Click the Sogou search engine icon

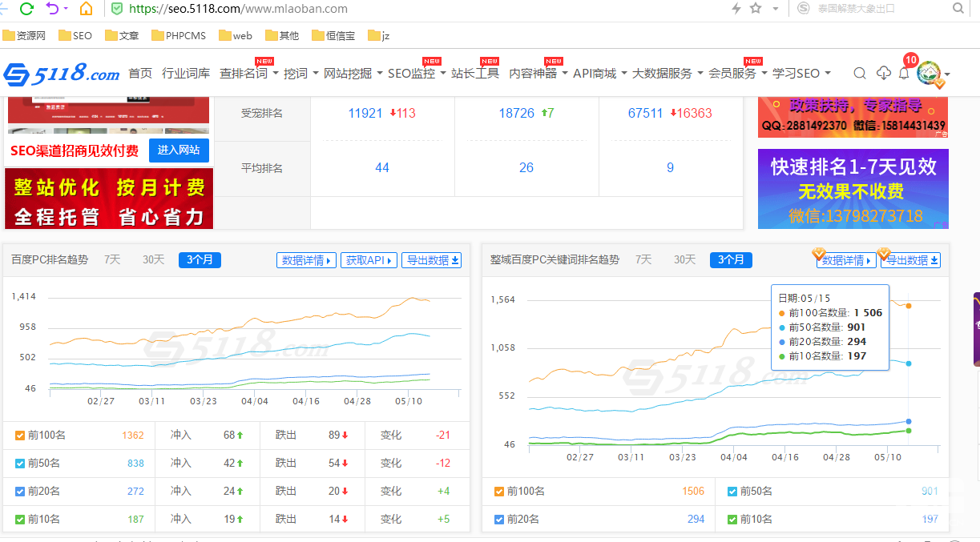(x=804, y=8)
